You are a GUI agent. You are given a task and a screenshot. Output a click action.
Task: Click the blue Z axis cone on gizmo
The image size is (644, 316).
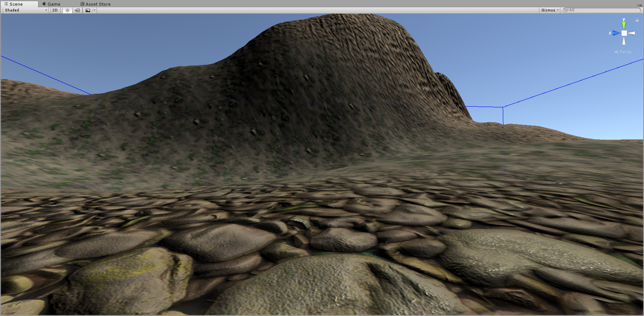coord(616,33)
